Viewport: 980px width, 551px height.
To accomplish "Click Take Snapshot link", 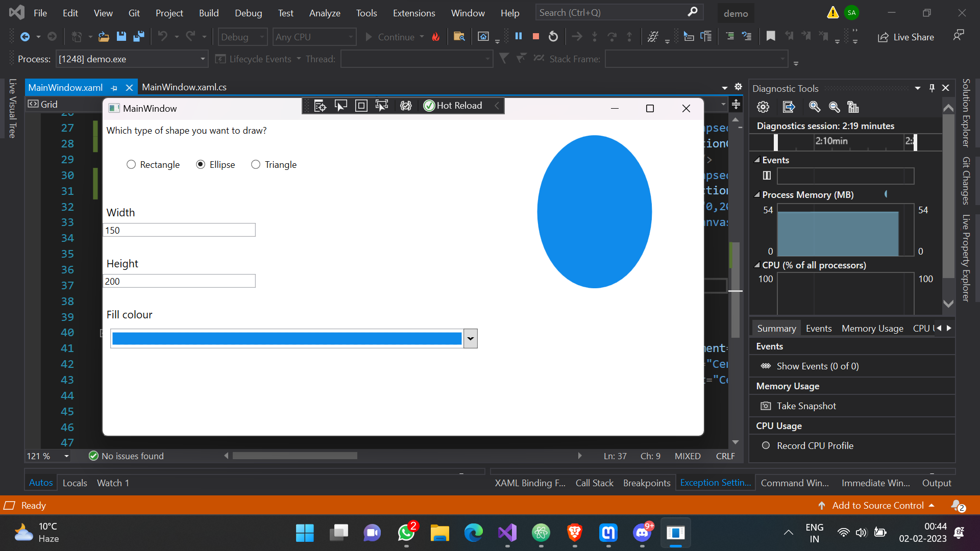I will [806, 406].
